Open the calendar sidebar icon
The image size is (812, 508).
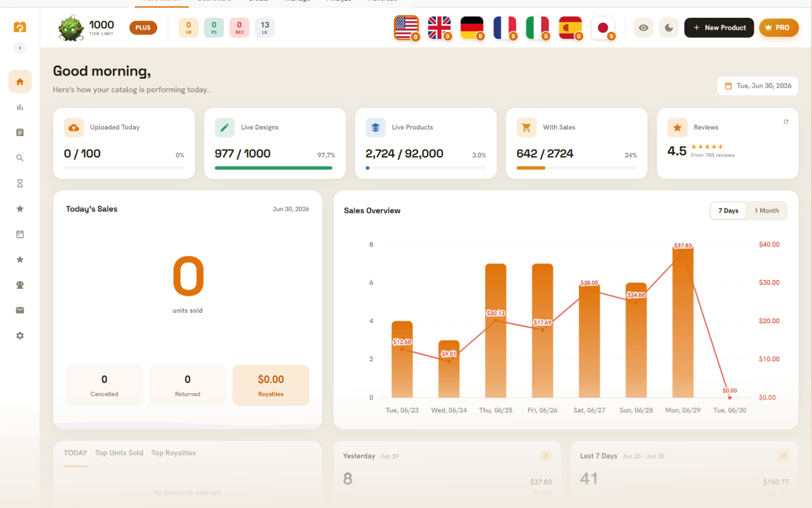click(20, 234)
